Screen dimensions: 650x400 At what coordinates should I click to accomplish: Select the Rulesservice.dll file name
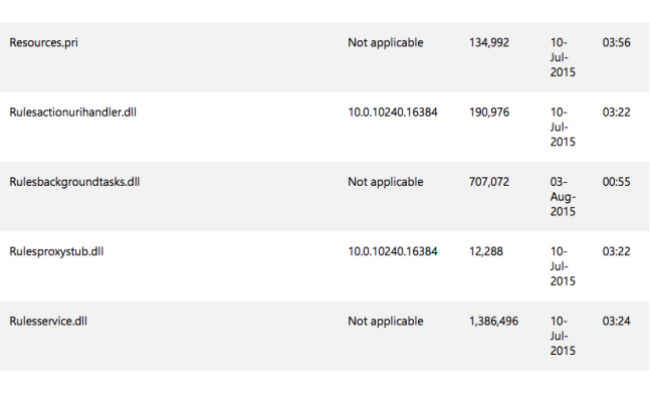tap(49, 321)
